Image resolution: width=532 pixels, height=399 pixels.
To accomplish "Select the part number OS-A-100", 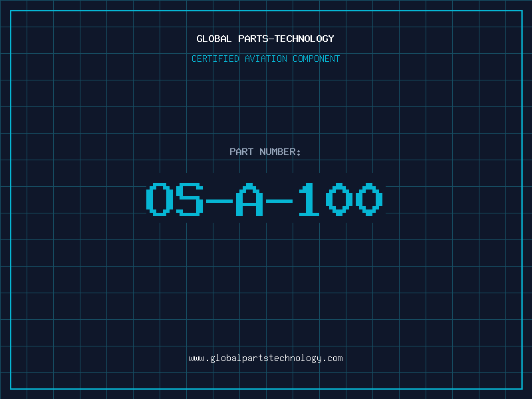I will coord(264,199).
